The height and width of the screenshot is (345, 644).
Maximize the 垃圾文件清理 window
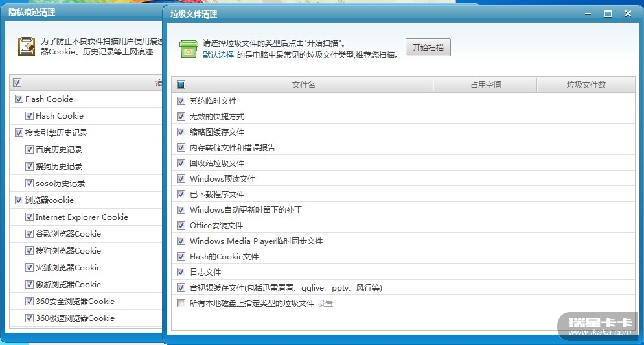(608, 14)
